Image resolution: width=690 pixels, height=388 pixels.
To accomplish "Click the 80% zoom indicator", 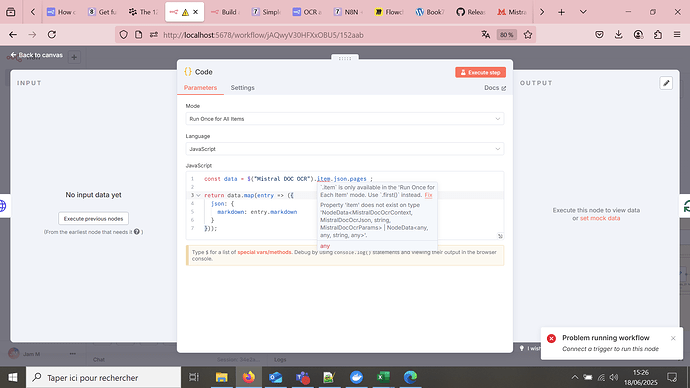I will [x=506, y=35].
